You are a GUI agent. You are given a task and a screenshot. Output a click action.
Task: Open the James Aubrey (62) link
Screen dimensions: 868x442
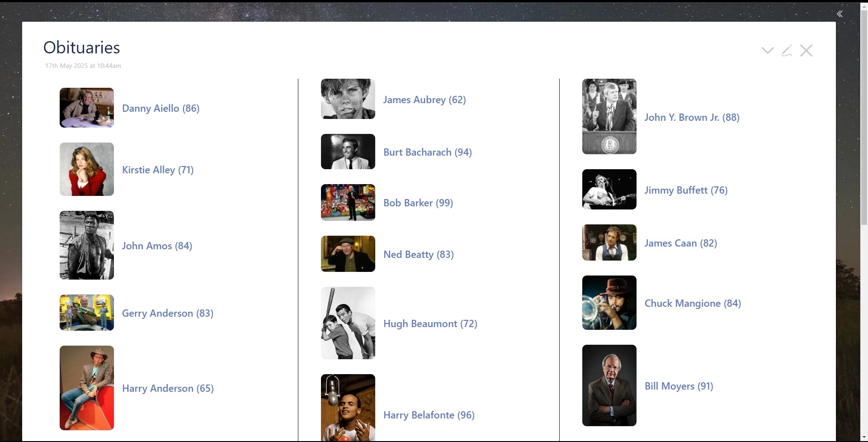425,100
